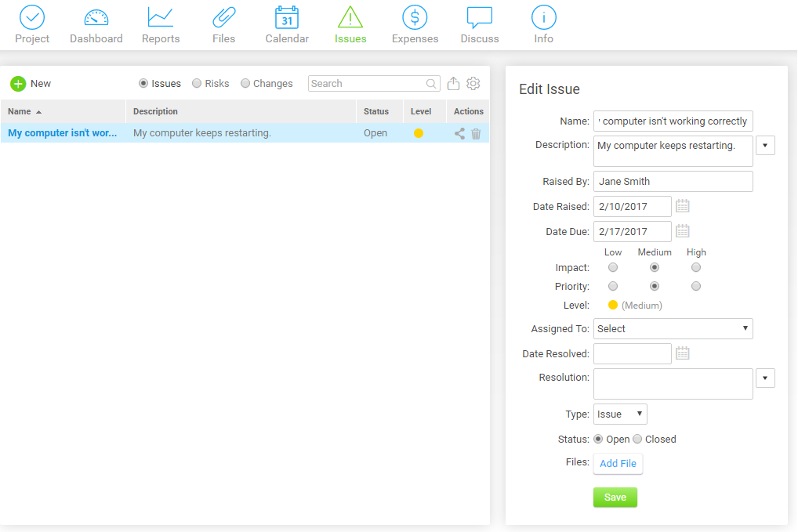This screenshot has height=532, width=798.
Task: Click in the Description text area
Action: pos(673,151)
